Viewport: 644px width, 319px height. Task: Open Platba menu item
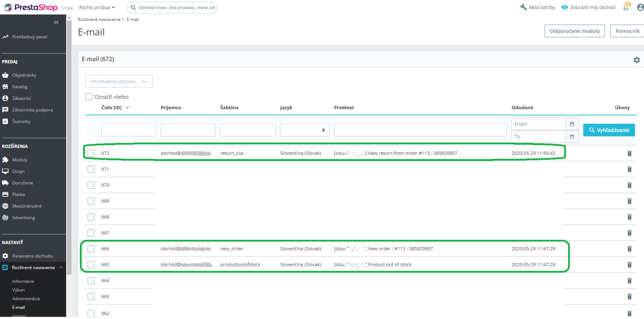[x=18, y=195]
